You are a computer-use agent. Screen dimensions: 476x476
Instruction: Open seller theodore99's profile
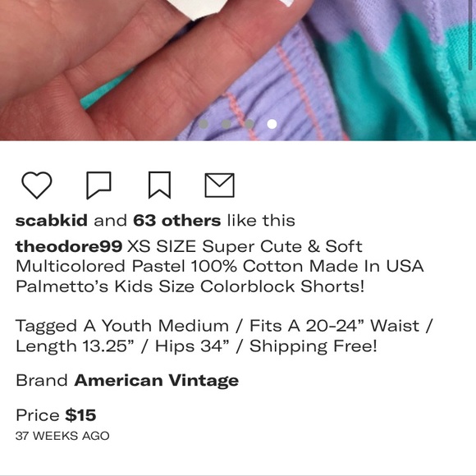pos(69,246)
